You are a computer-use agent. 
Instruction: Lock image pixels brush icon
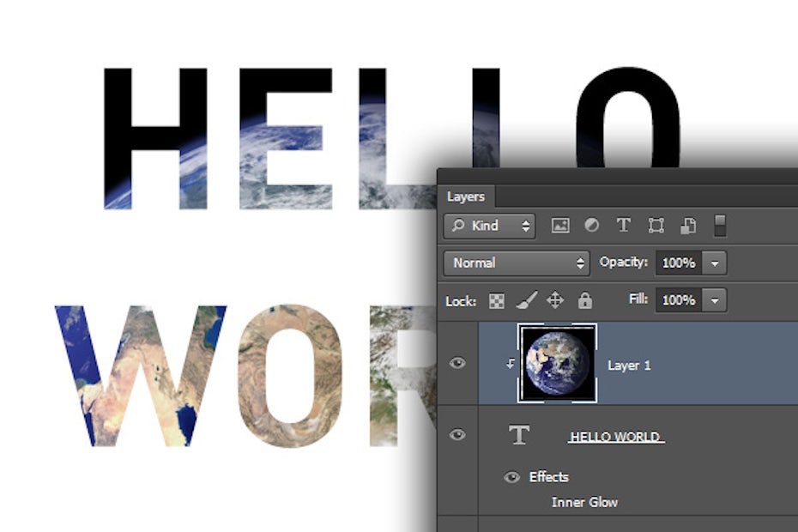coord(525,300)
